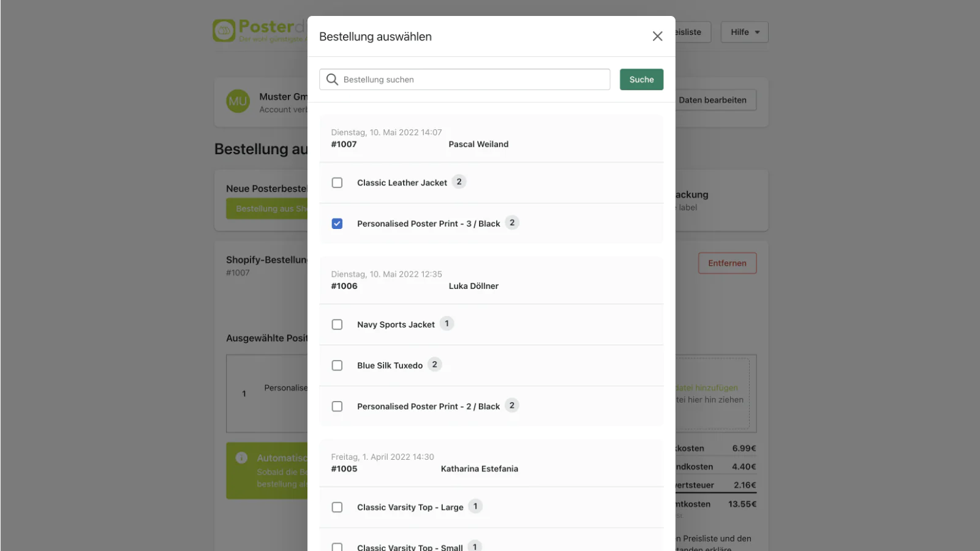Click customer name Luka Döllner
This screenshot has height=551, width=980.
tap(473, 286)
